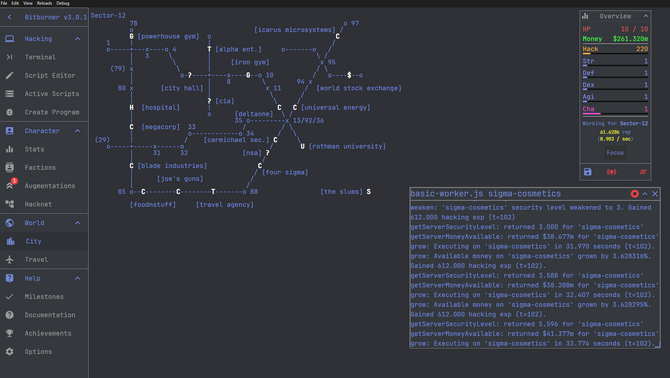Open the Reloads menu
This screenshot has width=670, height=378.
[44, 3]
